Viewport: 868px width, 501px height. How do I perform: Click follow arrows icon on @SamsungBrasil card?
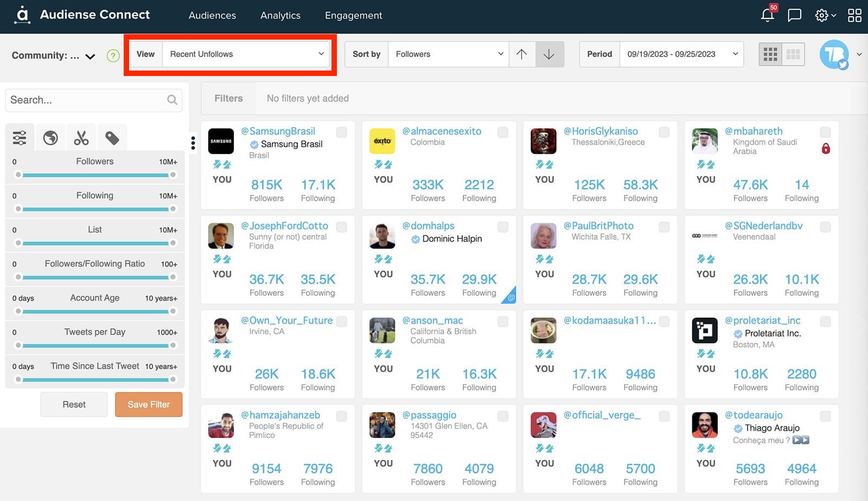click(222, 164)
